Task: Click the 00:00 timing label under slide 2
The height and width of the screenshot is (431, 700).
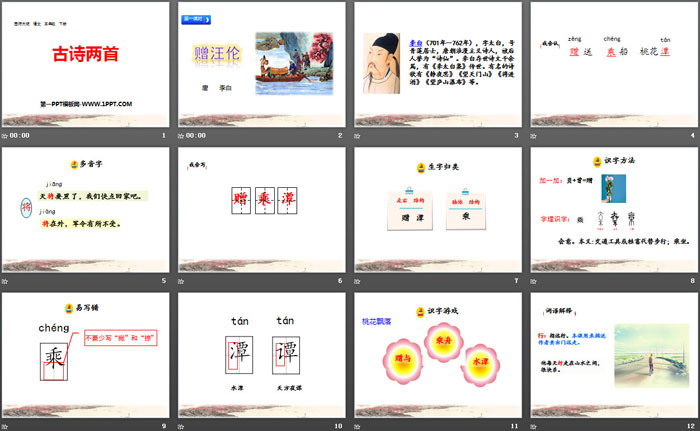Action: click(x=196, y=135)
